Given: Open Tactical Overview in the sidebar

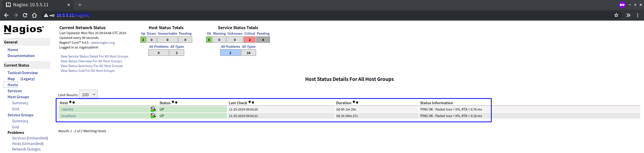Looking at the screenshot, I should 22,73.
